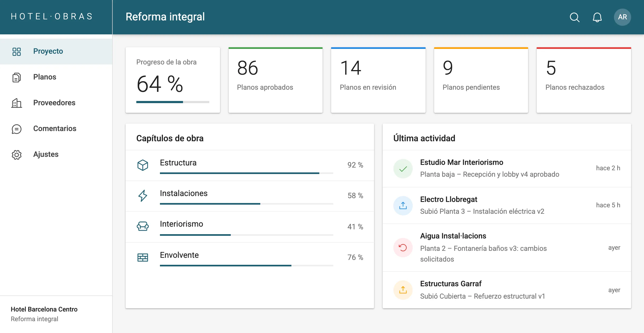This screenshot has height=333, width=644.
Task: Open the 14 Planos en revisión card
Action: 378,80
